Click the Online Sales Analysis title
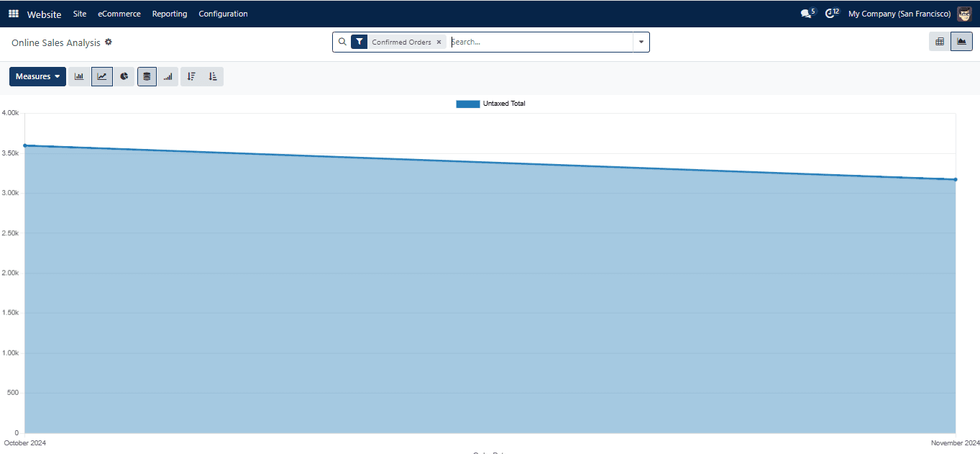The image size is (980, 454). pyautogui.click(x=56, y=43)
